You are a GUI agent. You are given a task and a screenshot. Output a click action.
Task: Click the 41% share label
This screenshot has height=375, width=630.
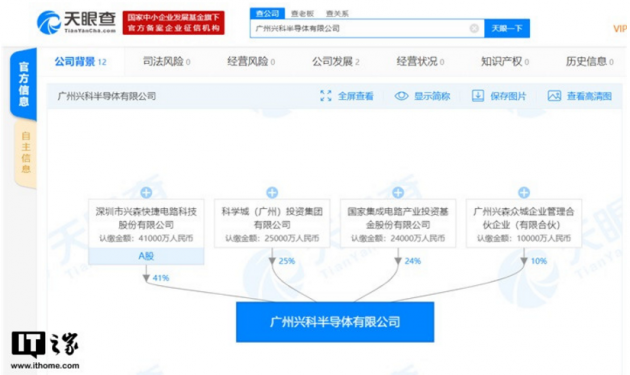[161, 278]
